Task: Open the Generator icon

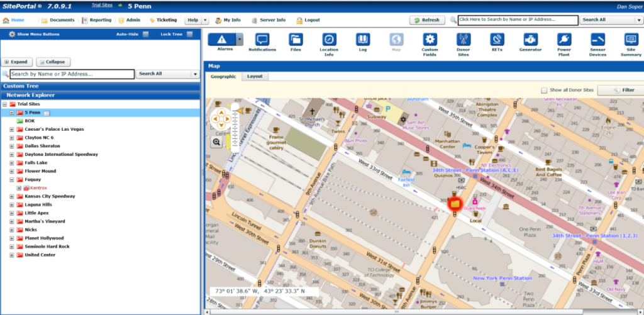Action: [x=531, y=40]
